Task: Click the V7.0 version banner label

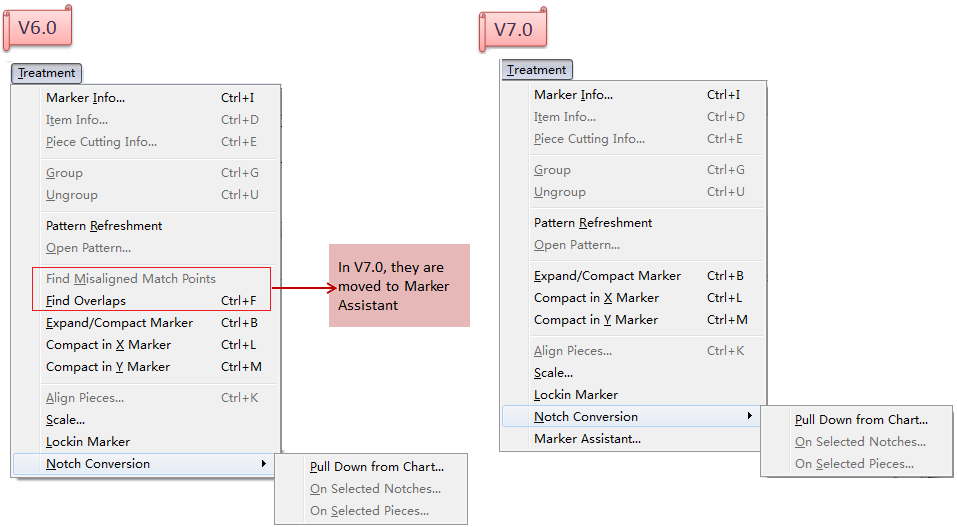Action: [x=513, y=30]
